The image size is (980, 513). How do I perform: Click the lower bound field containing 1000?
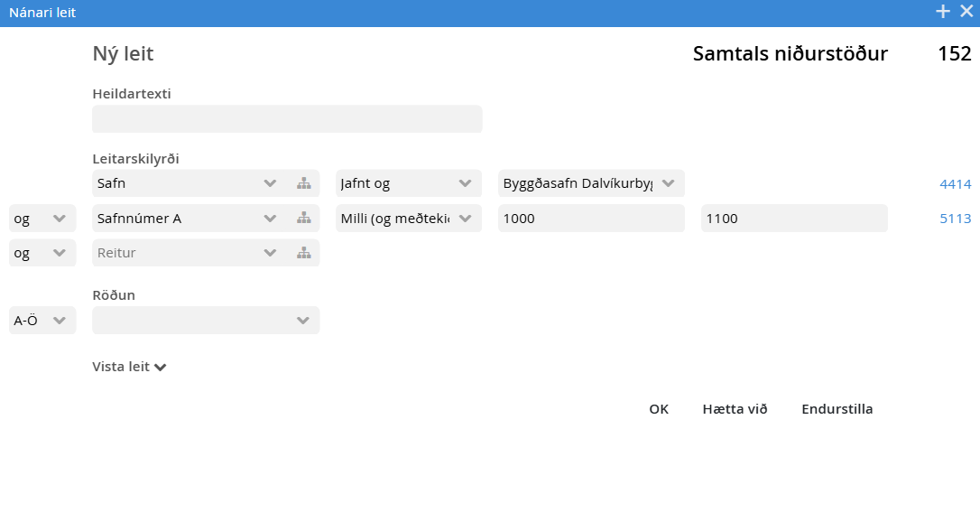click(x=591, y=219)
